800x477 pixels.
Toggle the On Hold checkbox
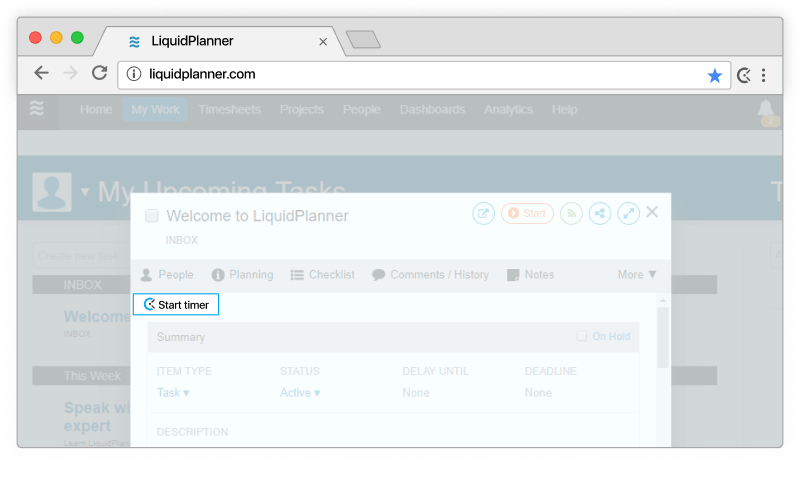tap(582, 336)
